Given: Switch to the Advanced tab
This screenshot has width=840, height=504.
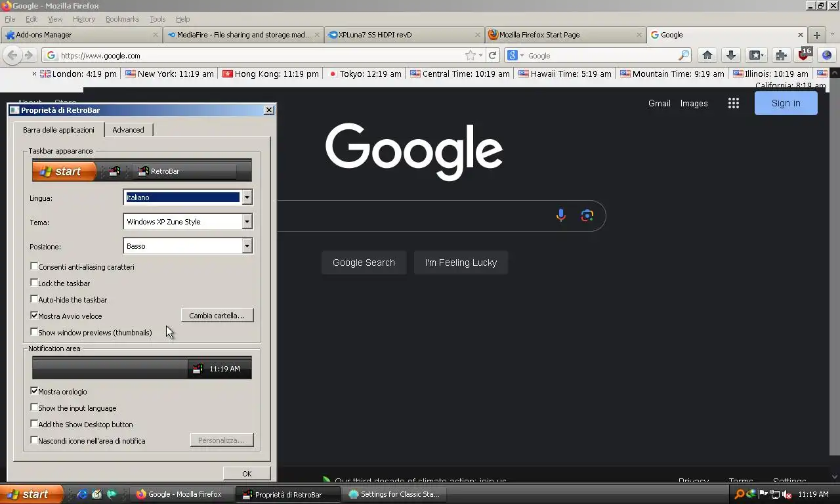Looking at the screenshot, I should [128, 130].
